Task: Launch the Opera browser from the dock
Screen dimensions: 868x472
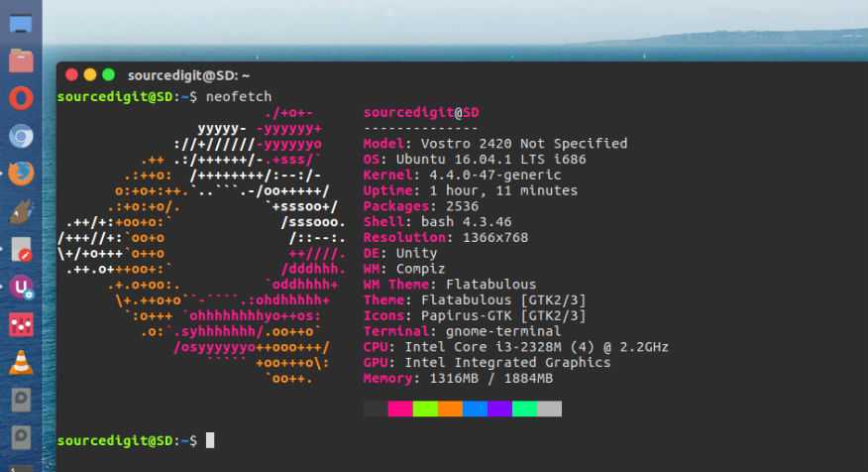Action: (21, 98)
